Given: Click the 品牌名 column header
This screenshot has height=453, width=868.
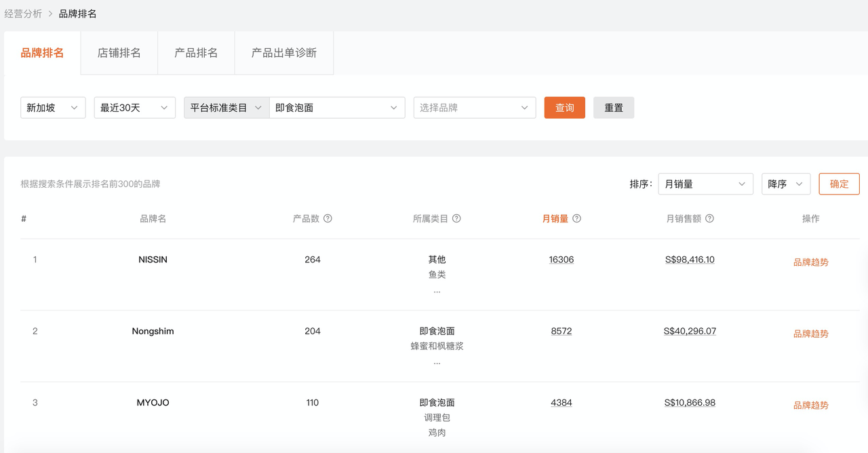Looking at the screenshot, I should 153,218.
